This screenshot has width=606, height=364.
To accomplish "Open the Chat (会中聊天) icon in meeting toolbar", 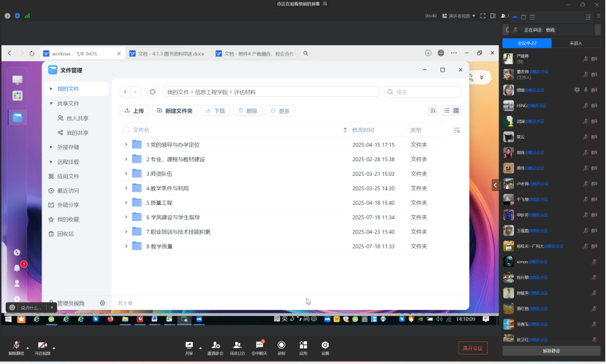I will (x=260, y=346).
